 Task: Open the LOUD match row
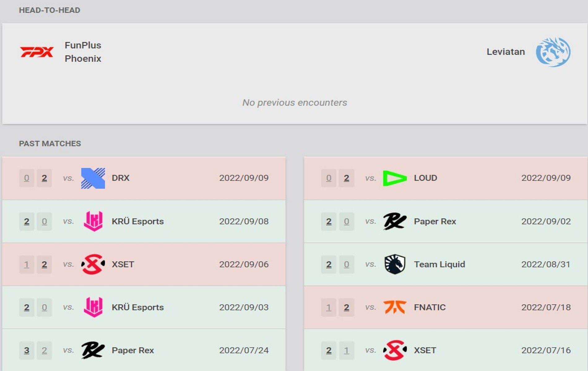(x=446, y=178)
